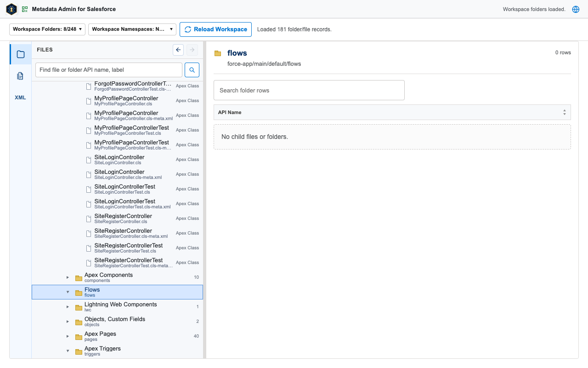Click the flows folder icon in header
588x368 pixels.
point(218,53)
